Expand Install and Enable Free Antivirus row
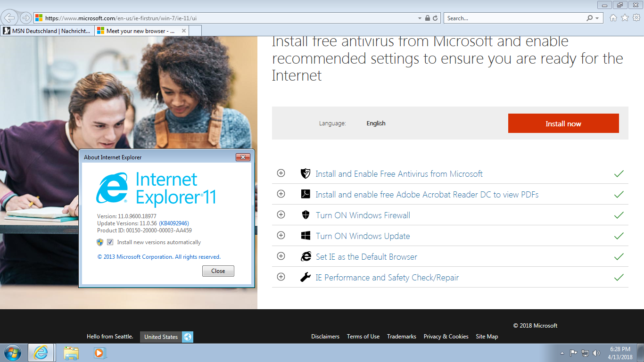The height and width of the screenshot is (362, 644). click(x=281, y=173)
